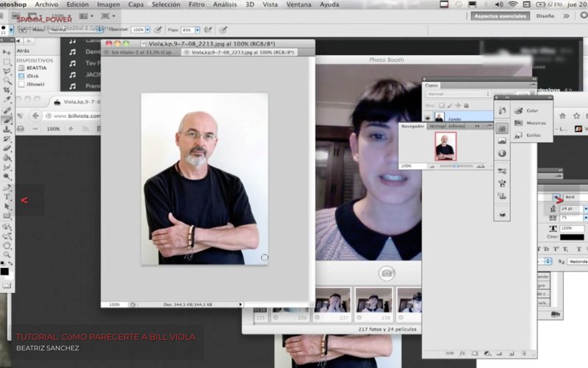Select the Horizontal Type tool

[x=7, y=197]
